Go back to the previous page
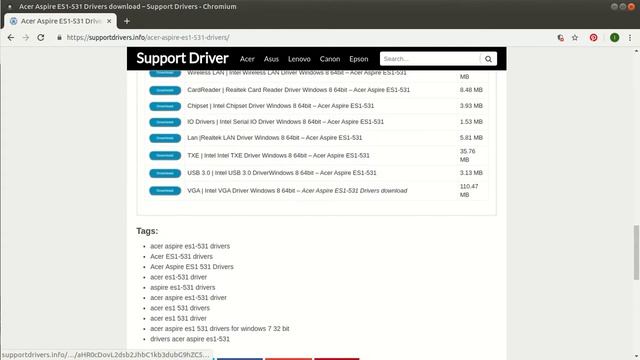640x360 pixels. coord(11,38)
